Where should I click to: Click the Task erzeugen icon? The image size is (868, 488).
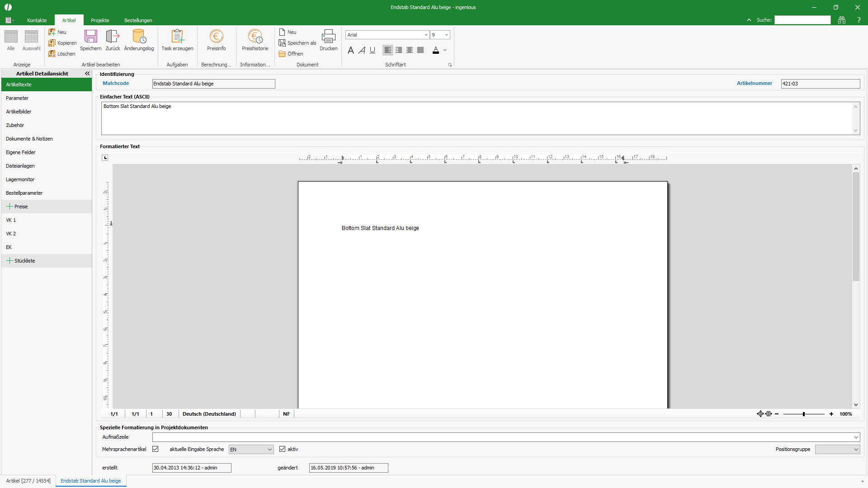pos(177,37)
